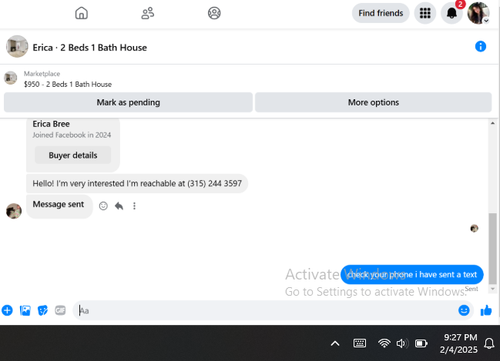Screen dimensions: 500x361
Task: Open the touch keyboard taskbar icon
Action: 359,343
